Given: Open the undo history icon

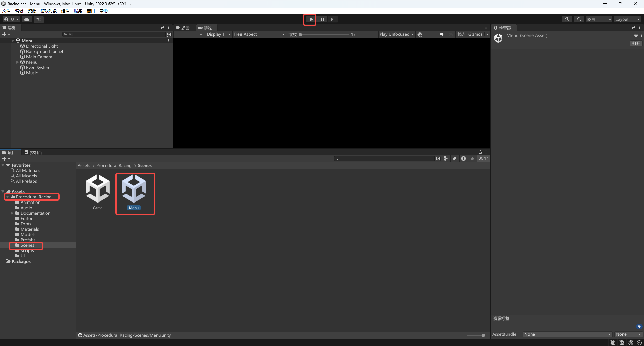Looking at the screenshot, I should click(567, 19).
